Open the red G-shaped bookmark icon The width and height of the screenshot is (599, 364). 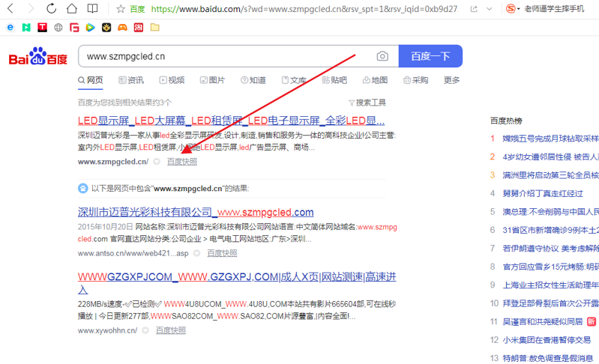(x=74, y=28)
